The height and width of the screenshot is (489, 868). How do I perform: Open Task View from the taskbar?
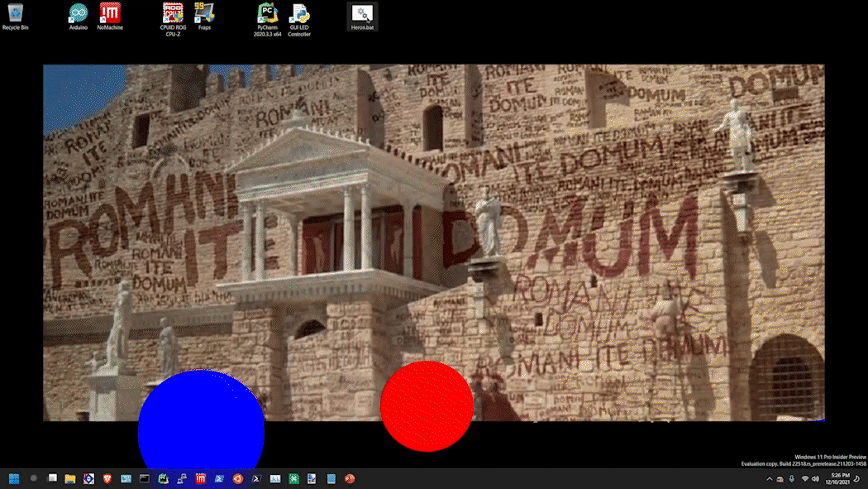tap(52, 478)
